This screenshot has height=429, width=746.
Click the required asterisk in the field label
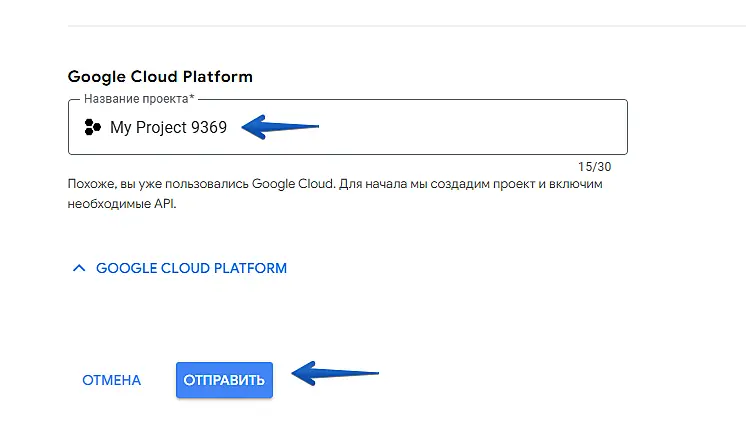point(191,98)
